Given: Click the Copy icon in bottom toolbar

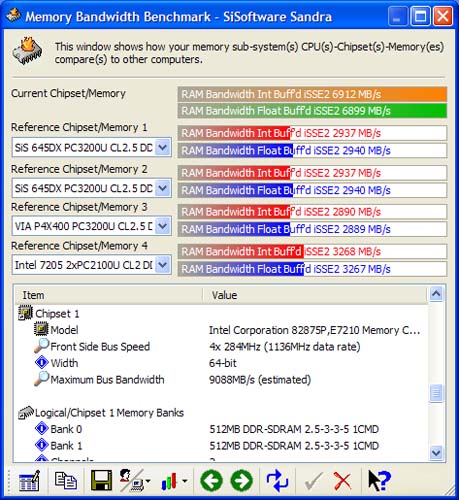Looking at the screenshot, I should coord(65,481).
